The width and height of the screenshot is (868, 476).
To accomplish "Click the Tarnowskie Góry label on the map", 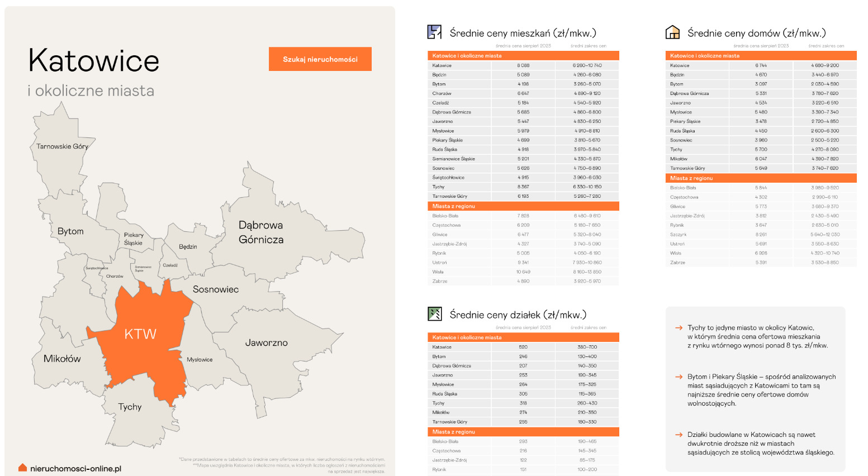I will pos(62,146).
